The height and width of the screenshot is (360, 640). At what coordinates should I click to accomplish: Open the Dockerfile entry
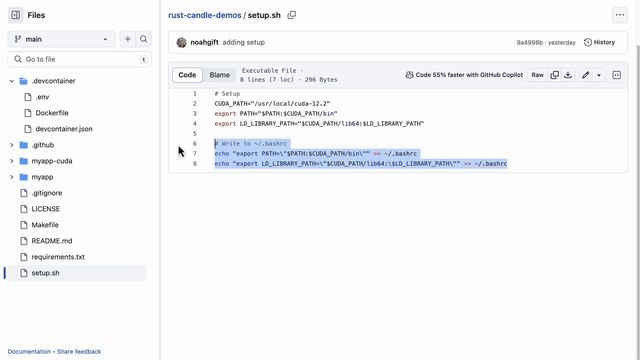coord(51,113)
